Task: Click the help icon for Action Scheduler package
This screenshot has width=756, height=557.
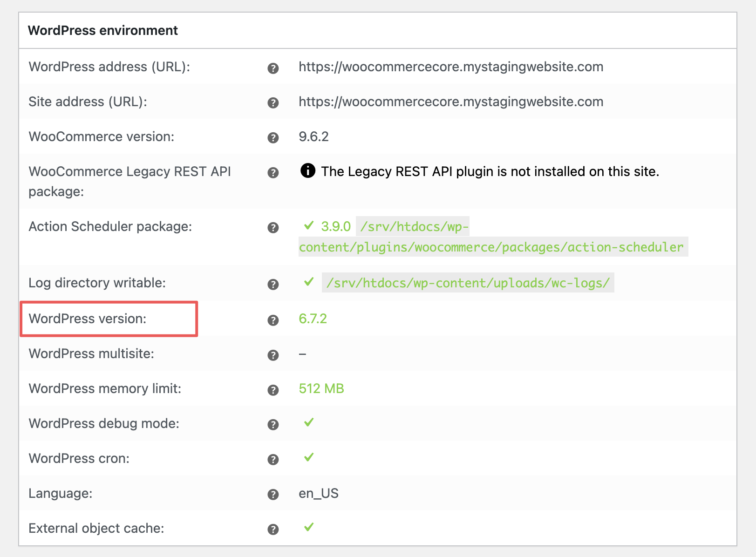Action: (x=272, y=228)
